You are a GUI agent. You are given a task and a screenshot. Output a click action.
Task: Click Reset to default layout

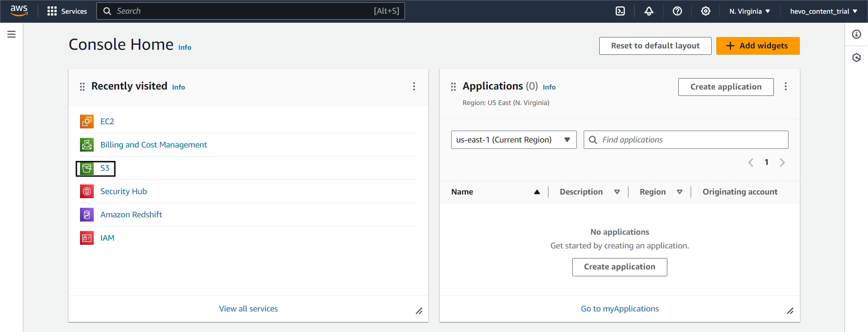click(x=655, y=46)
